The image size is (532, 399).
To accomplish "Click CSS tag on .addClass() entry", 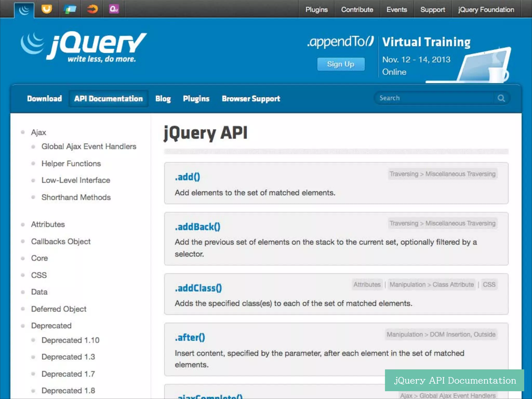I will (489, 285).
